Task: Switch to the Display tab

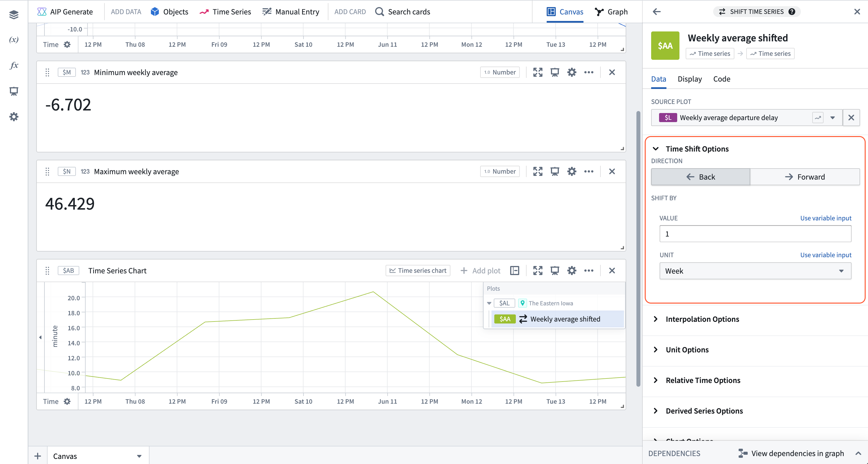Action: [x=689, y=79]
